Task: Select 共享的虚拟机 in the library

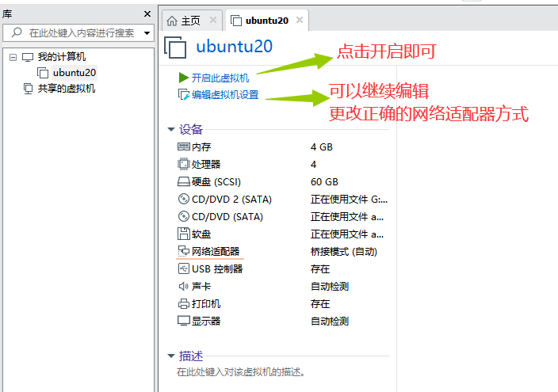Action: 67,89
